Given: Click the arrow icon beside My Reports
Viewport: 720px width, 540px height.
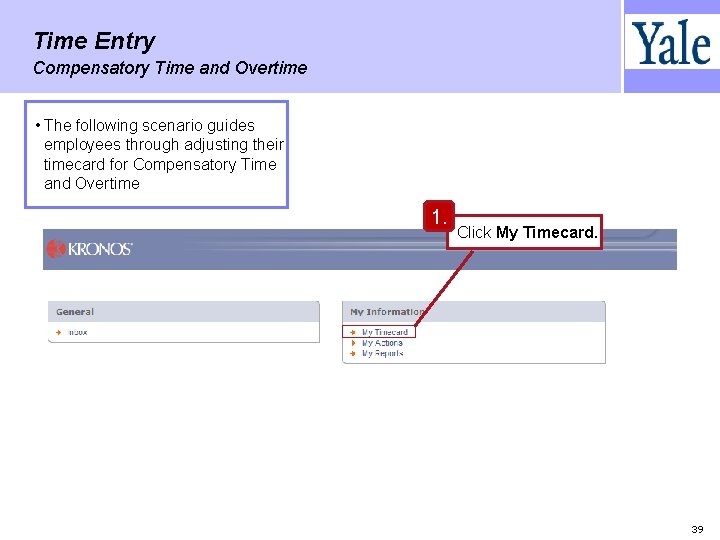Looking at the screenshot, I should pos(353,354).
